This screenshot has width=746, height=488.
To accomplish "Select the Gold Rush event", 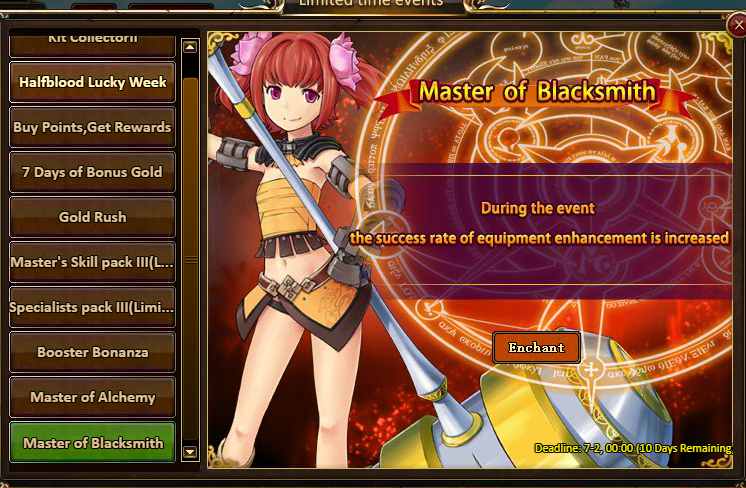I will 92,217.
